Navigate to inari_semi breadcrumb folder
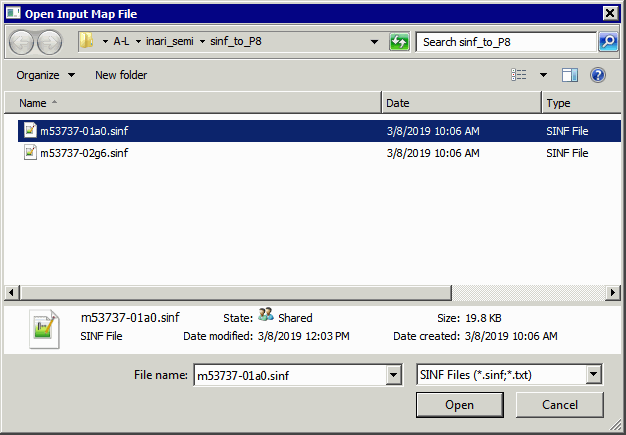 170,42
